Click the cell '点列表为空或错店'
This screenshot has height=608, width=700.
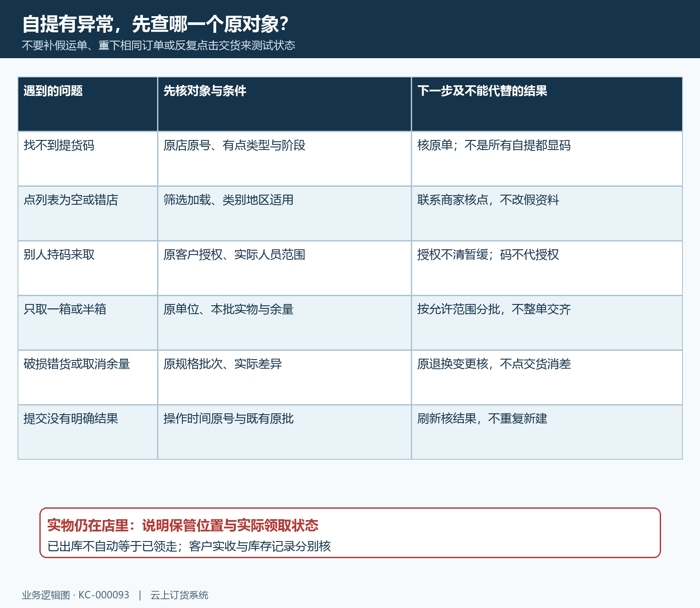click(x=87, y=213)
